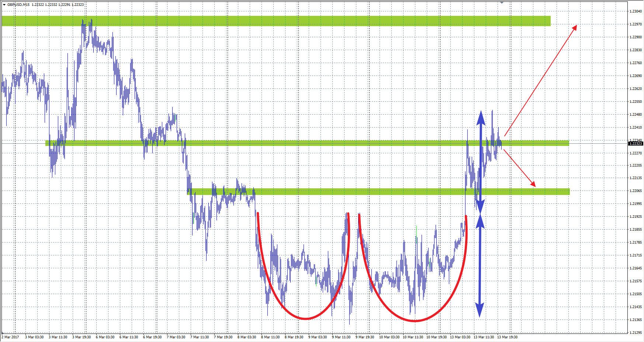Screen dimensions: 644x342
Task: Click the 1.21785 price axis label
Action: click(x=636, y=242)
